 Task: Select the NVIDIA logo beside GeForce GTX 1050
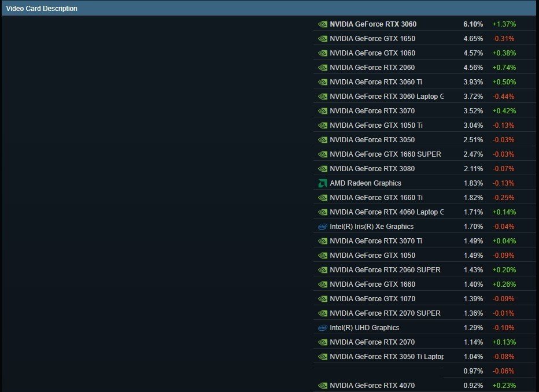click(x=323, y=256)
